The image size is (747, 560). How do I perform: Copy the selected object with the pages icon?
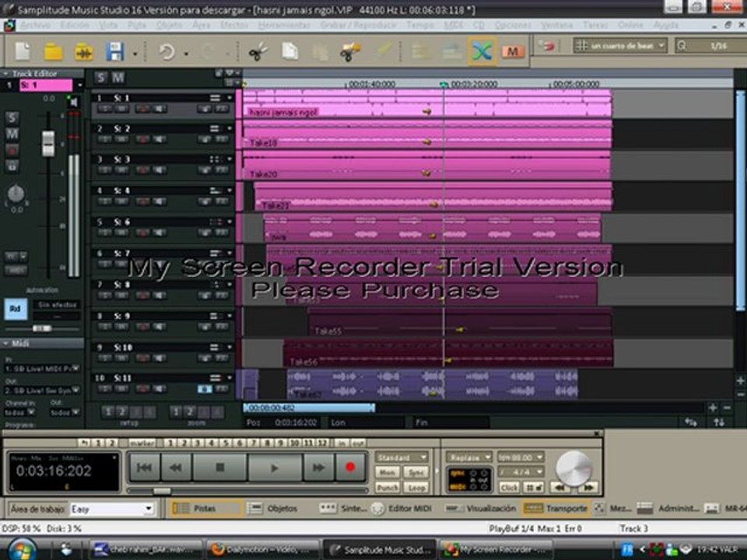click(289, 51)
